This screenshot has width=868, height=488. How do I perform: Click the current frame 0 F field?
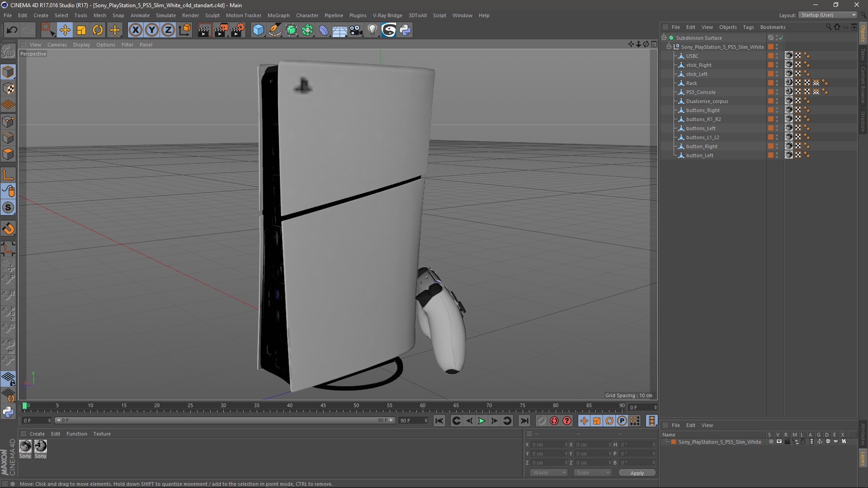point(37,421)
